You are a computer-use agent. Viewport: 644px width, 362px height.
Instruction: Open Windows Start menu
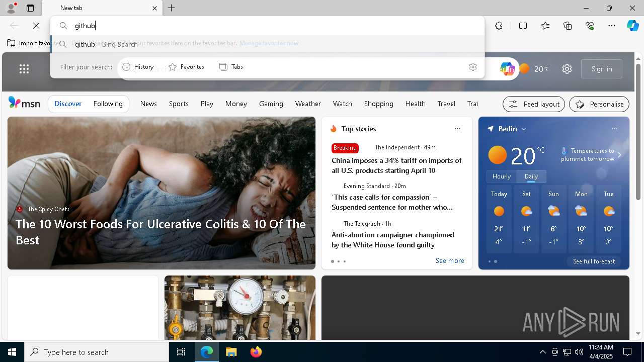[x=12, y=352]
